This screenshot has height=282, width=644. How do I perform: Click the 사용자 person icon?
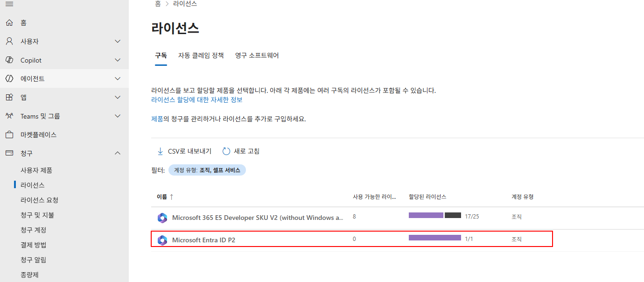(x=9, y=42)
